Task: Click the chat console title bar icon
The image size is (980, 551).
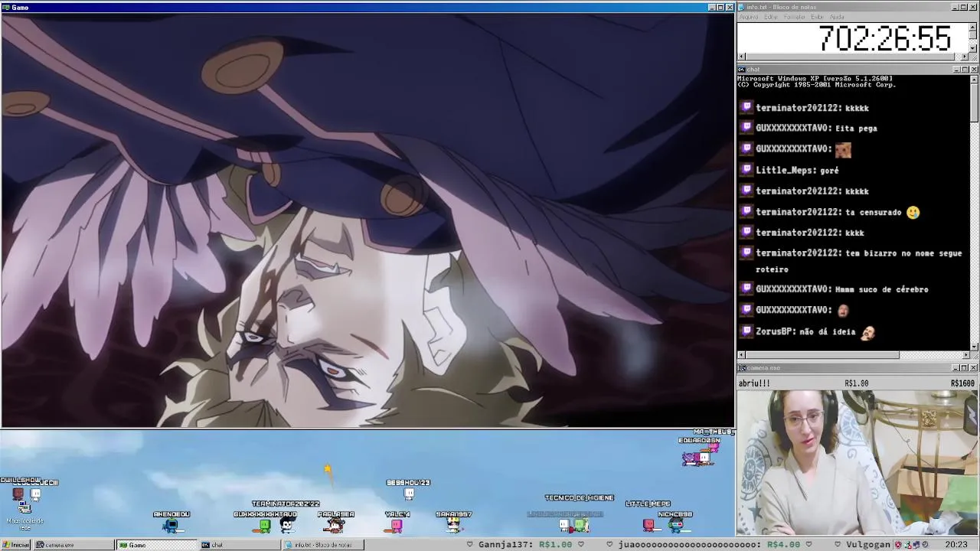Action: point(741,69)
